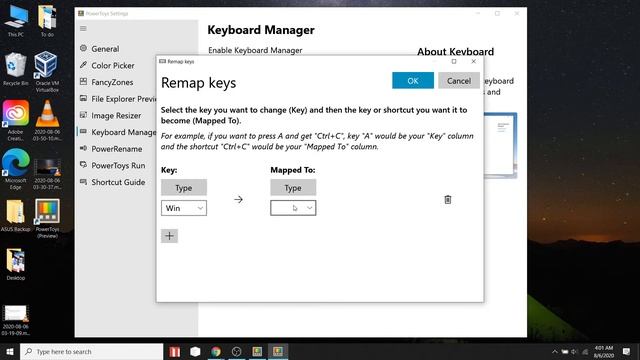This screenshot has height=360, width=640.
Task: Open FancyZones settings page
Action: [x=112, y=82]
